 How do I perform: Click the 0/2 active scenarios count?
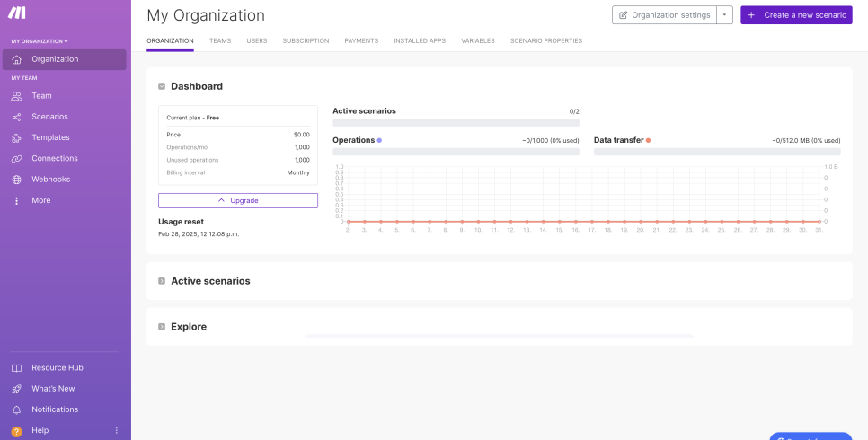[x=574, y=112]
